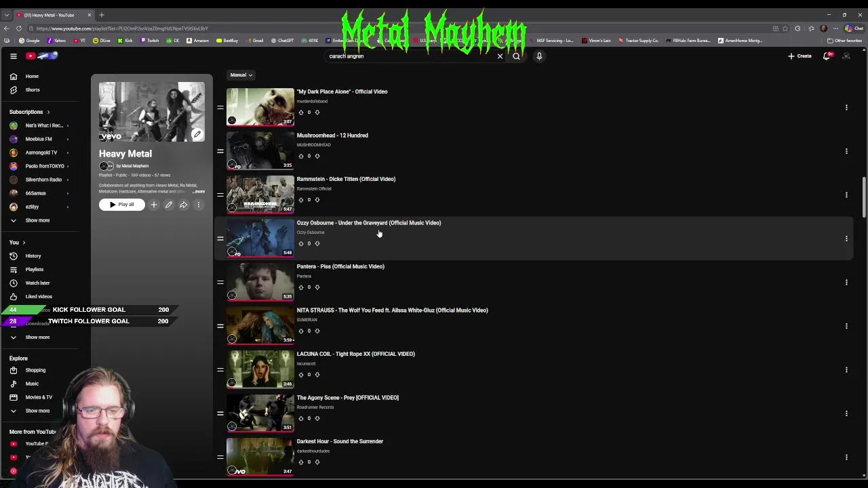868x488 pixels.
Task: Open Asmongold TV subscription channel
Action: (x=41, y=152)
